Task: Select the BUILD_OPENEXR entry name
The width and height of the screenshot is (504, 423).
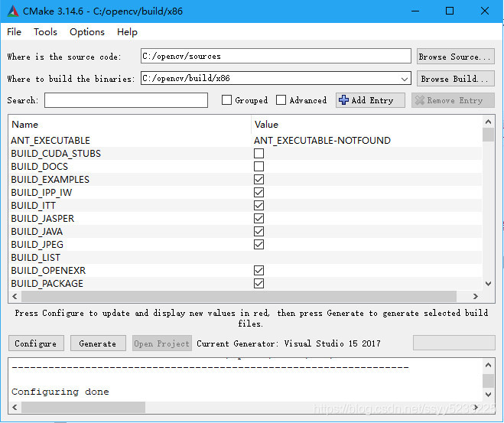Action: [x=48, y=271]
